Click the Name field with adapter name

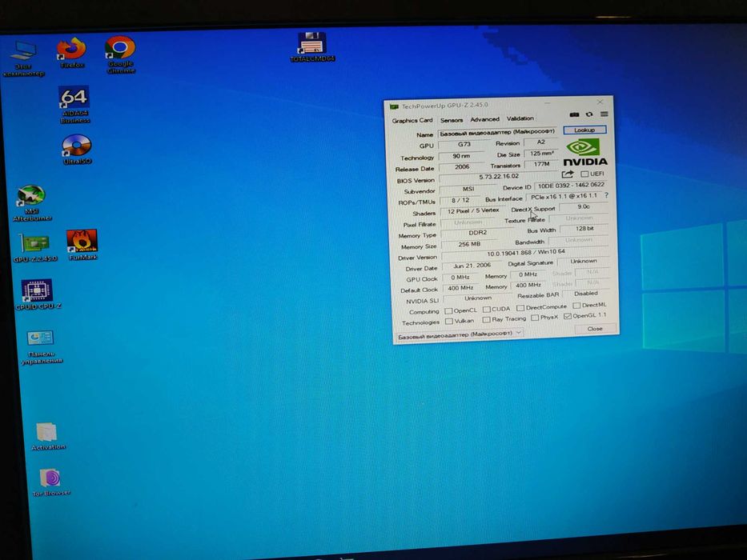pos(497,132)
